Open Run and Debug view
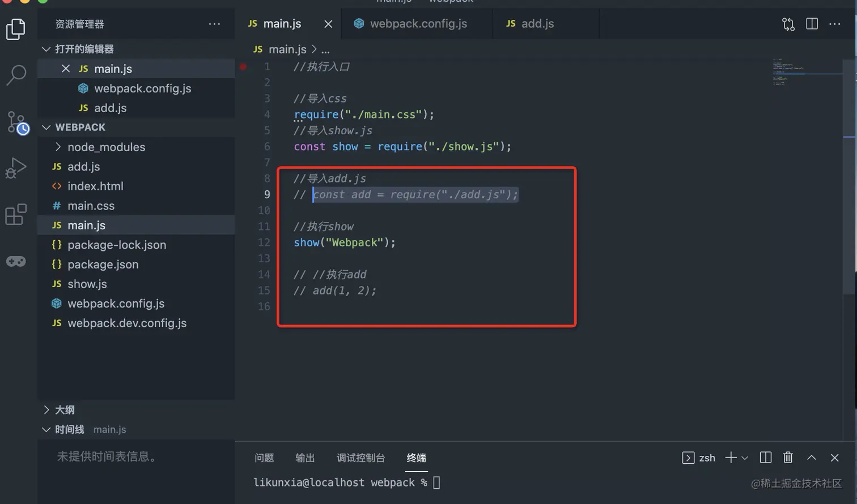 tap(16, 168)
